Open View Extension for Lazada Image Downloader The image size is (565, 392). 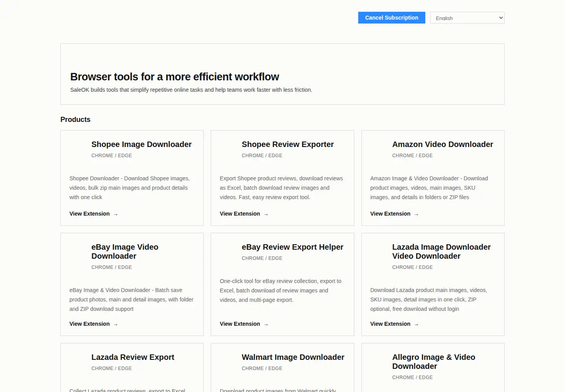394,324
